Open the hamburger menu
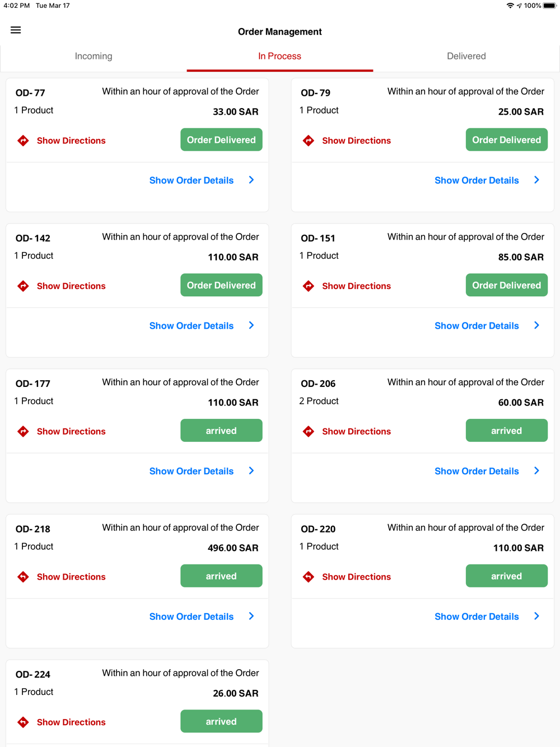Screen dimensions: 560x747 [16, 30]
